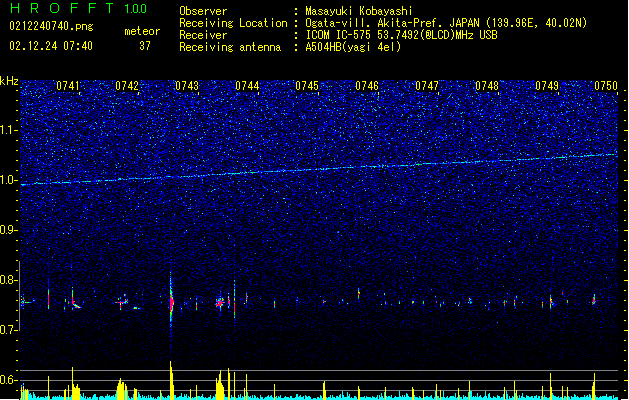Click the meteor label text
This screenshot has width=629, height=400.
click(x=142, y=31)
